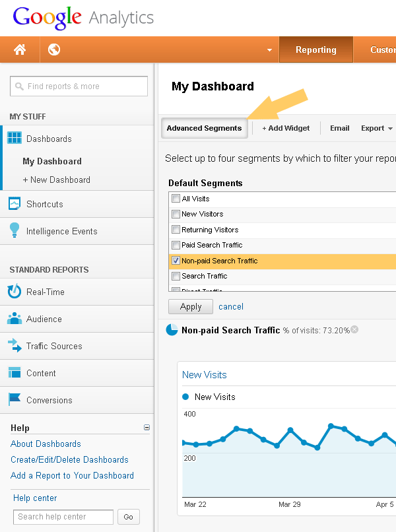
Task: Open the globe account icon
Action: (x=54, y=50)
